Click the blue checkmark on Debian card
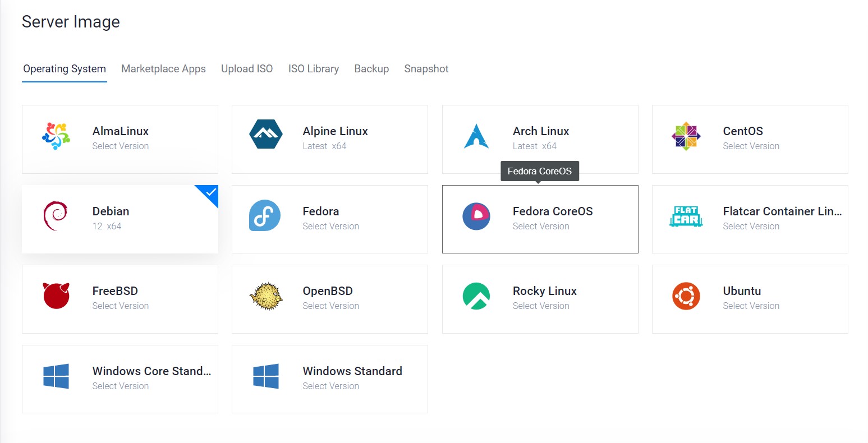The height and width of the screenshot is (443, 868). click(x=211, y=192)
